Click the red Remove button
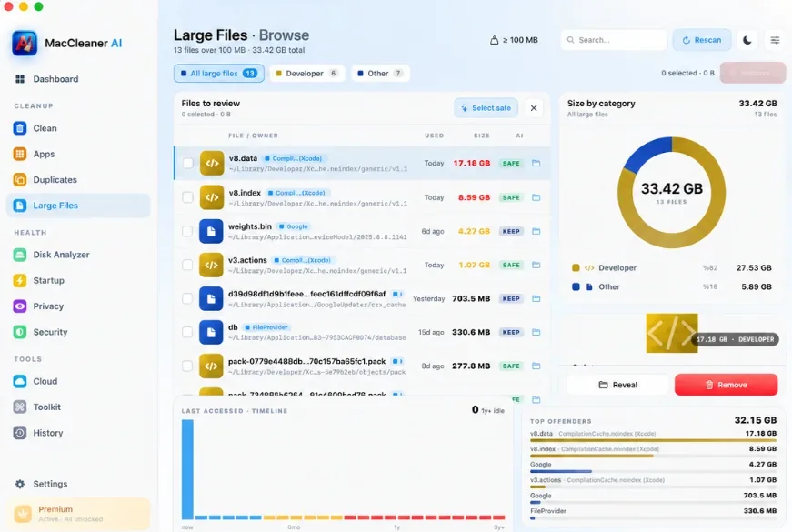Screen dimensions: 792x532 tap(726, 385)
